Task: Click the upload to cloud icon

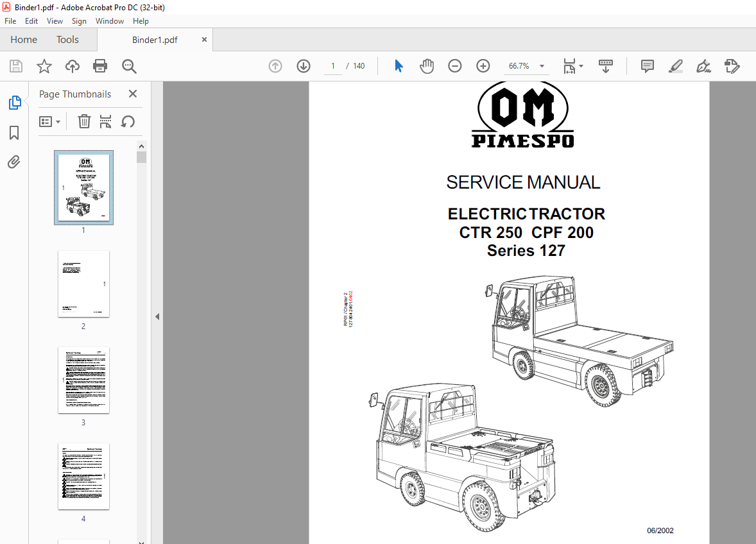Action: [73, 66]
